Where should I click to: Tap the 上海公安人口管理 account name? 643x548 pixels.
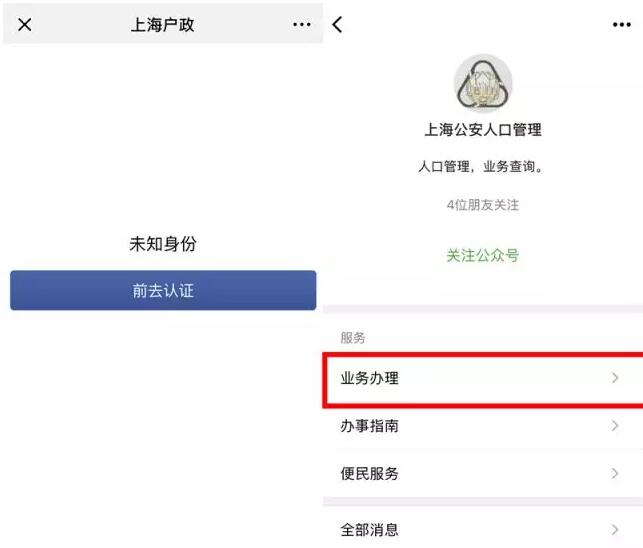click(x=483, y=130)
